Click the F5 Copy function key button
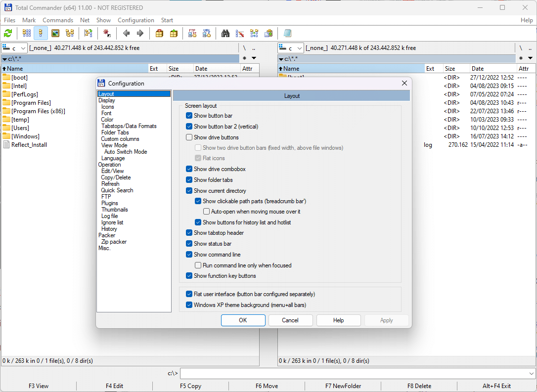537x392 pixels. (190, 386)
